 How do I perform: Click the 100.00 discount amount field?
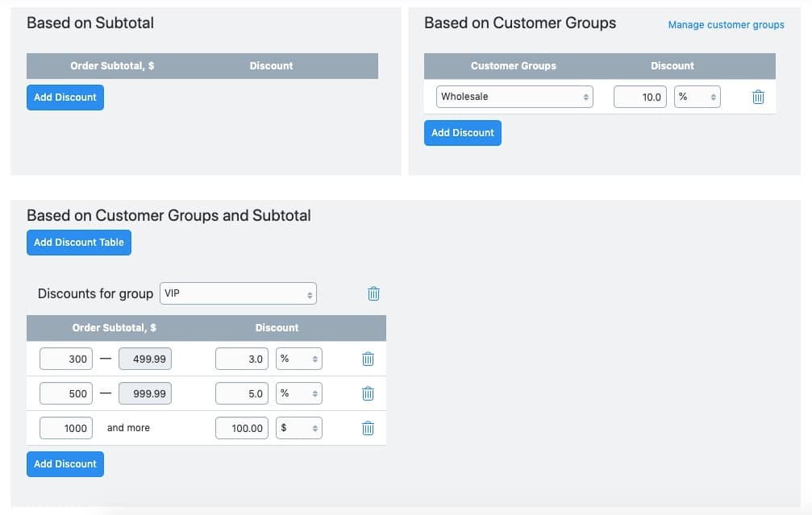(242, 428)
